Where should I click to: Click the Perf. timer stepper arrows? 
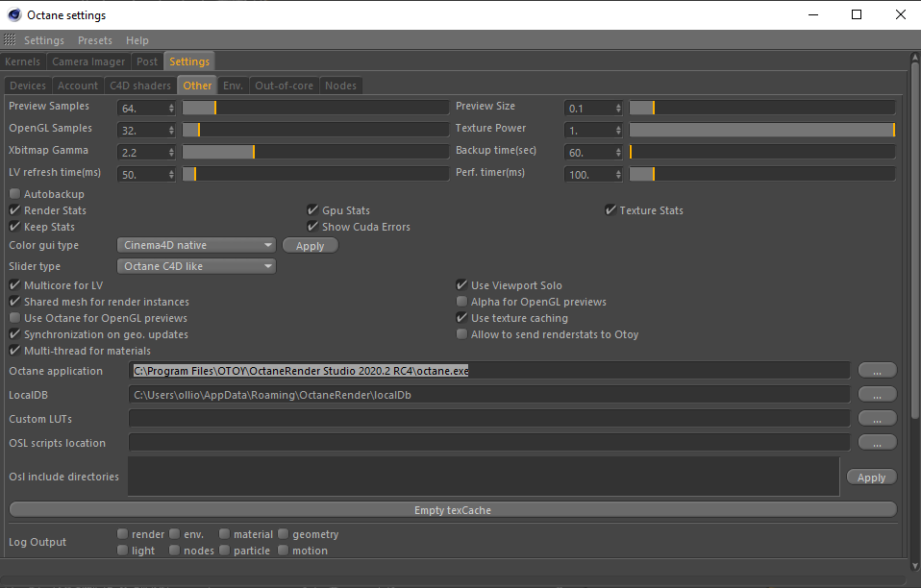pyautogui.click(x=618, y=174)
